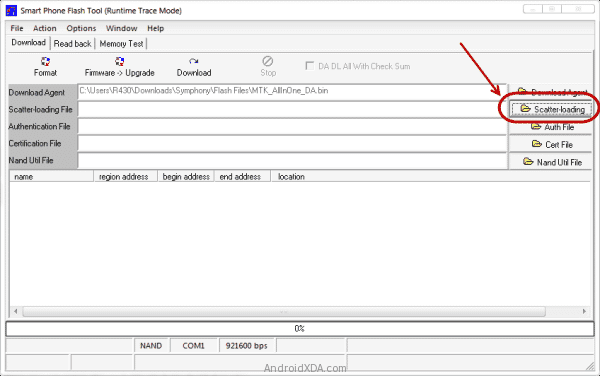This screenshot has width=600, height=376.
Task: Browse for a Cert File
Action: (551, 145)
